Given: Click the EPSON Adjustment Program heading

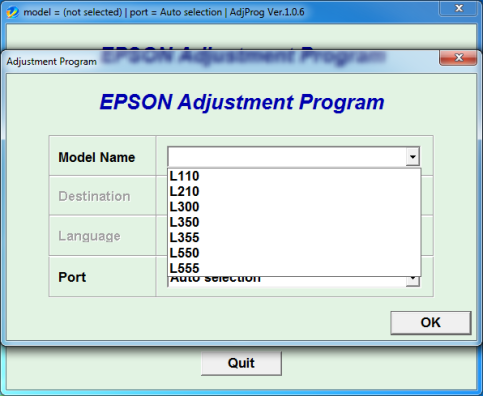Looking at the screenshot, I should point(242,102).
